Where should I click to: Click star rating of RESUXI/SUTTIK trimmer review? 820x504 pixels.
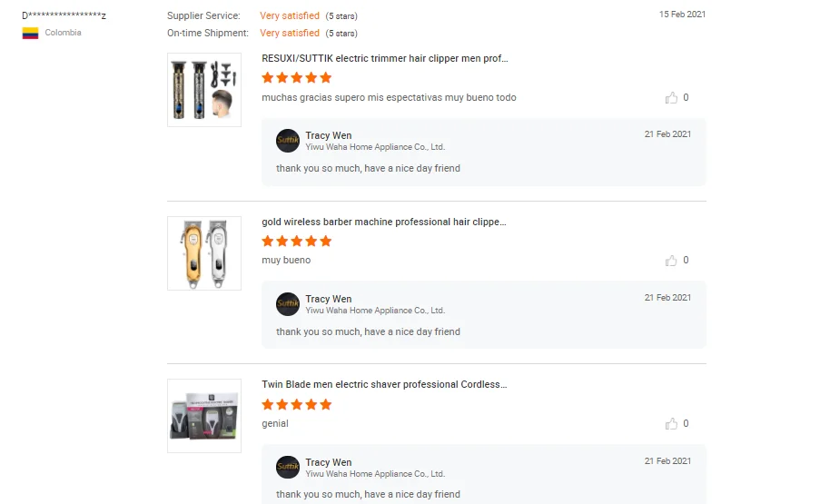pyautogui.click(x=297, y=78)
